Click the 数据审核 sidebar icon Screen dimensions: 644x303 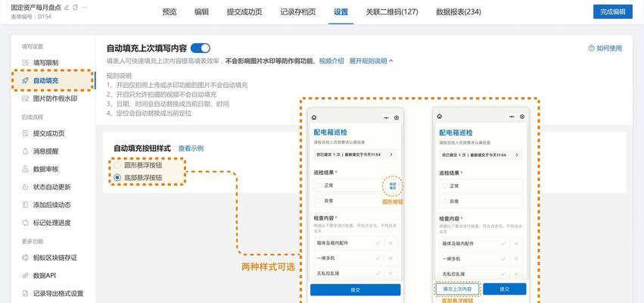pos(25,169)
